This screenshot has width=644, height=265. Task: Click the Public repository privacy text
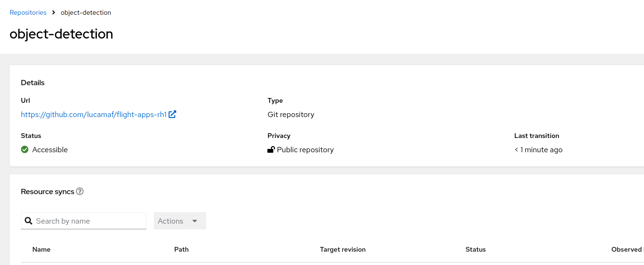[x=305, y=149]
